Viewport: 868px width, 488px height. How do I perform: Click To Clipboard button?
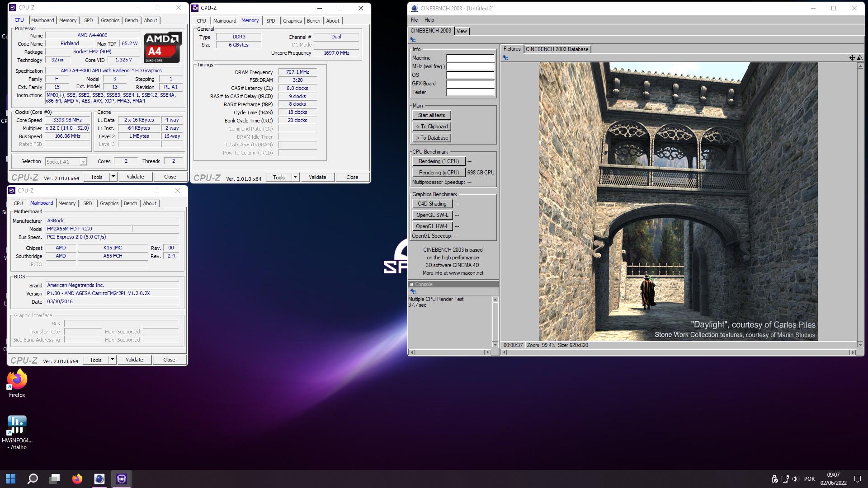click(431, 127)
